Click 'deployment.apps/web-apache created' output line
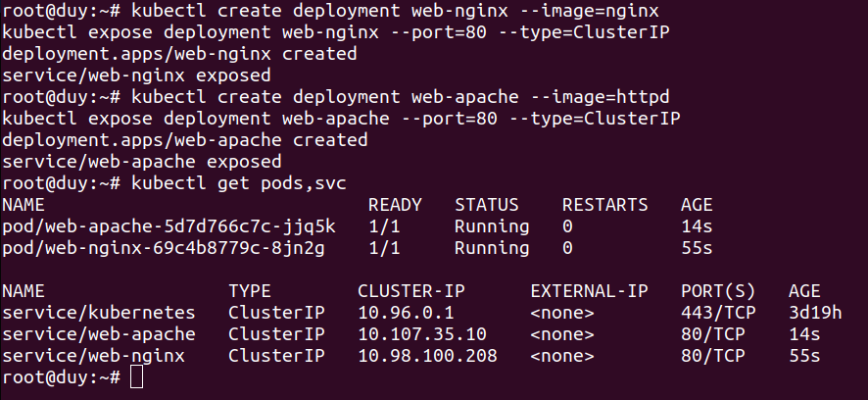Image resolution: width=868 pixels, height=400 pixels. click(x=184, y=140)
